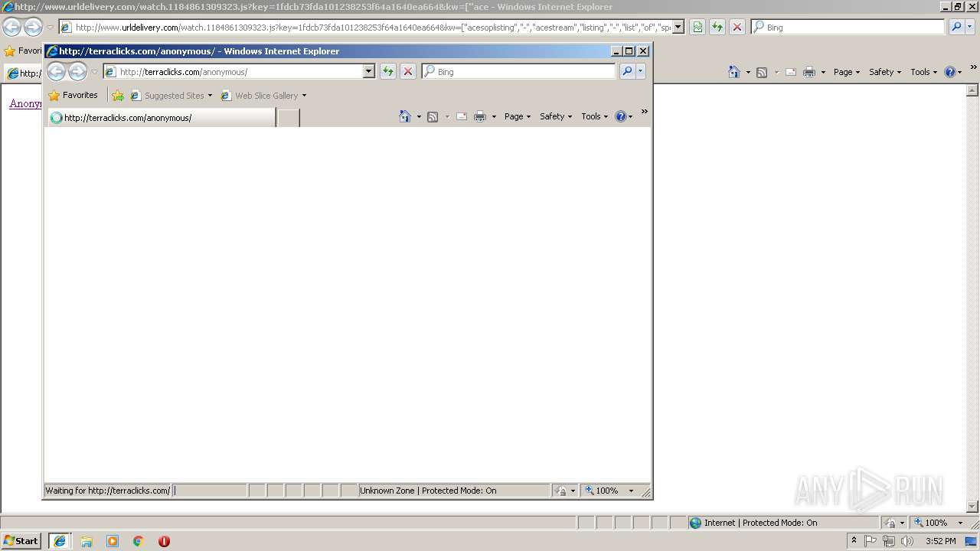Open zoom dropdown arrow in terraclicks status bar
The width and height of the screenshot is (980, 551).
[x=631, y=491]
